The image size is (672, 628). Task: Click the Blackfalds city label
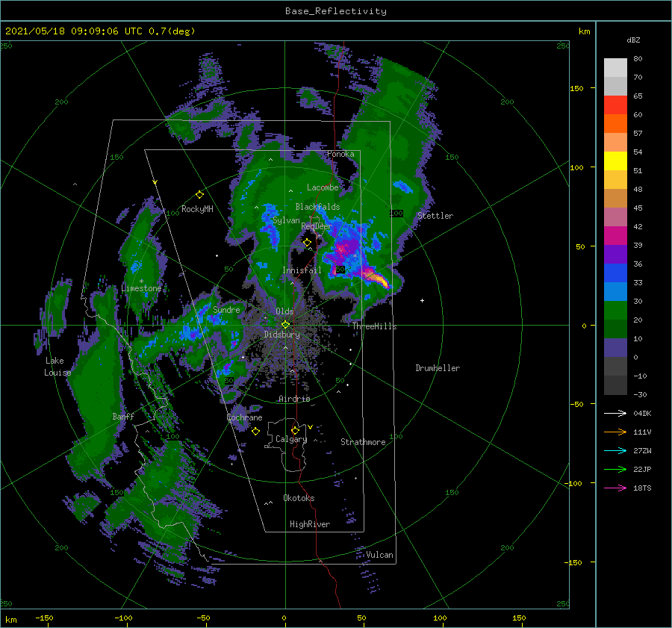coord(317,207)
